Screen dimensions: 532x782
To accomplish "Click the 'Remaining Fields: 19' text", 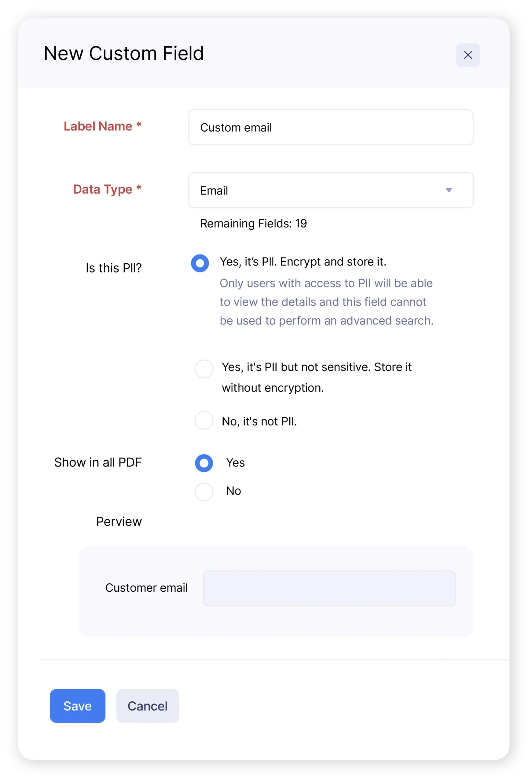I will coord(253,223).
